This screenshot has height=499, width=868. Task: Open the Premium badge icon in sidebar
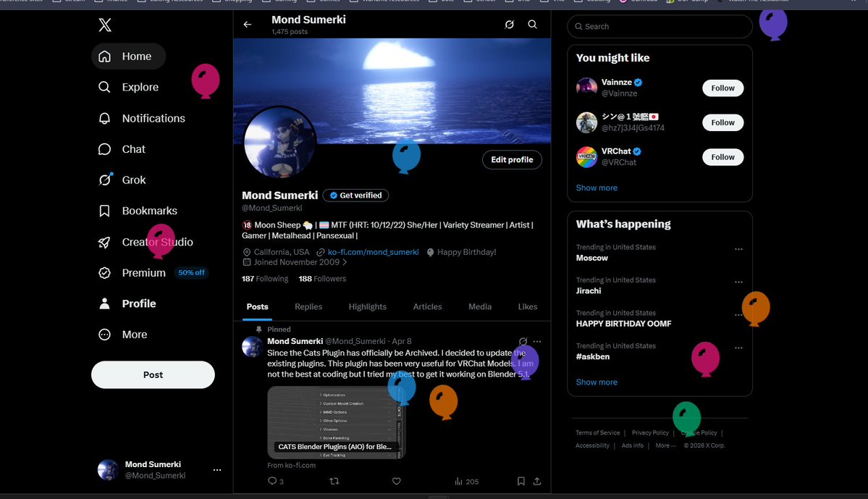[104, 273]
